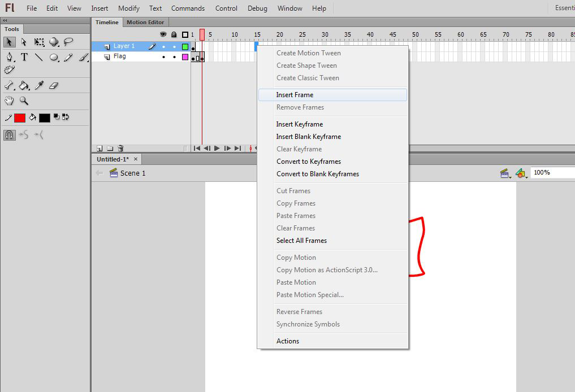Click the black fill color swatch
Image resolution: width=575 pixels, height=392 pixels.
(44, 118)
